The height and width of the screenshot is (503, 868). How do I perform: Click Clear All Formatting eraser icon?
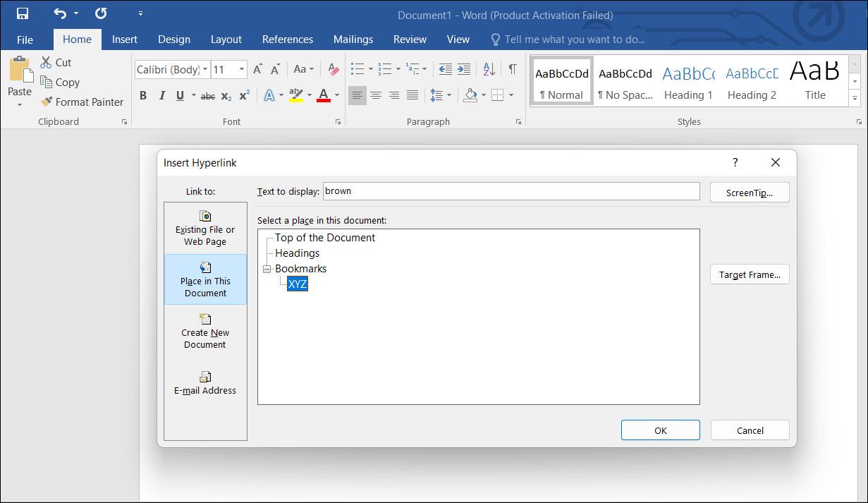pyautogui.click(x=334, y=69)
